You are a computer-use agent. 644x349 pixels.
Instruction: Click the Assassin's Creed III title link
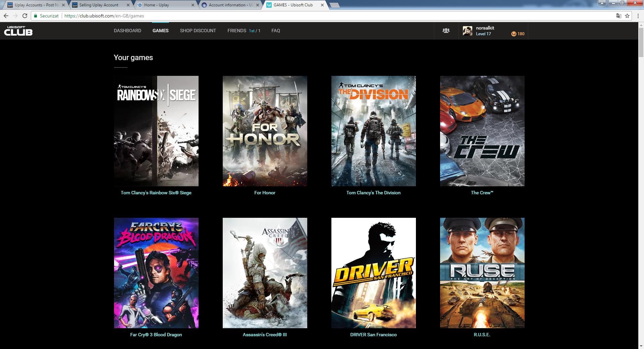point(265,335)
